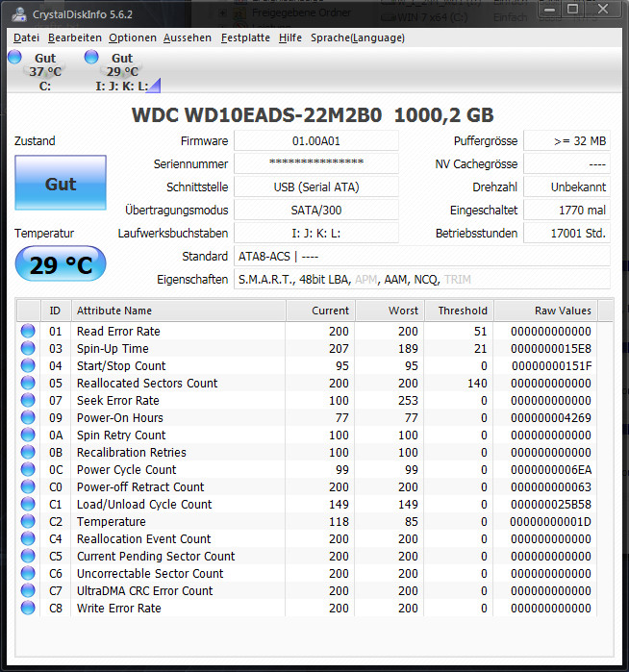Image resolution: width=629 pixels, height=672 pixels.
Task: Click the NV Cachegrösse value field
Action: (566, 163)
